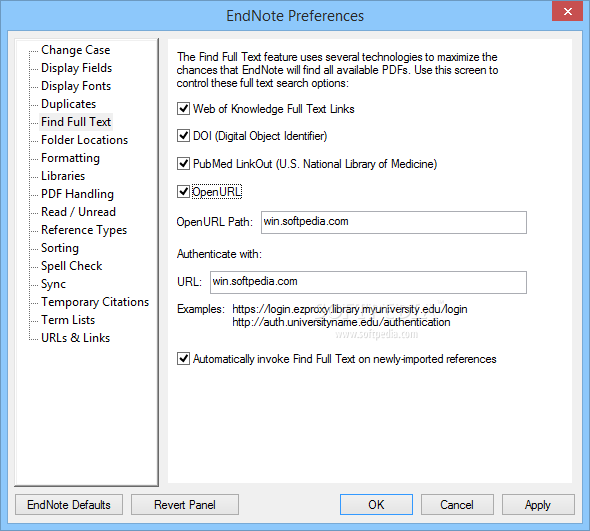Image resolution: width=590 pixels, height=531 pixels.
Task: Close the EndNote Preferences window
Action: (x=567, y=11)
